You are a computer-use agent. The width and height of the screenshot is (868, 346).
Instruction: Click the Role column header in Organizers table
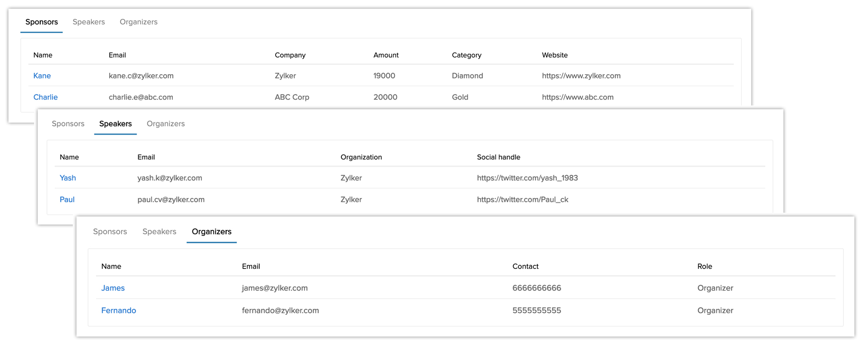click(x=704, y=267)
